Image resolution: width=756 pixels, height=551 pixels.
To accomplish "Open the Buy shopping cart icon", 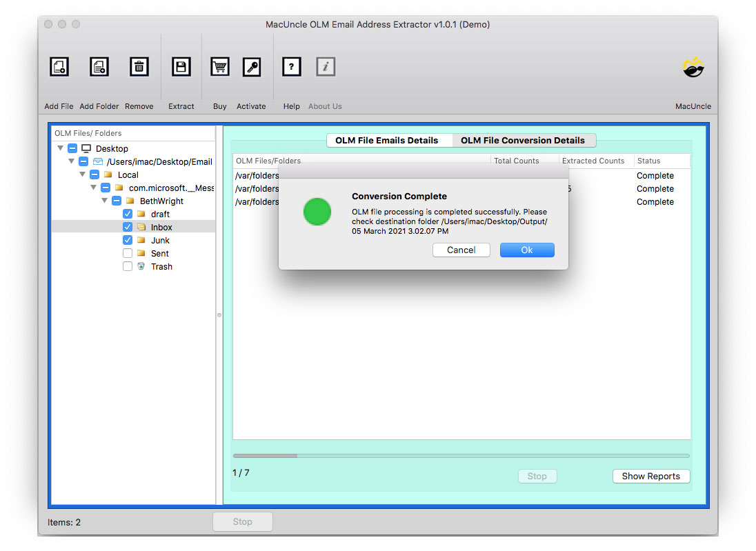I will (220, 66).
